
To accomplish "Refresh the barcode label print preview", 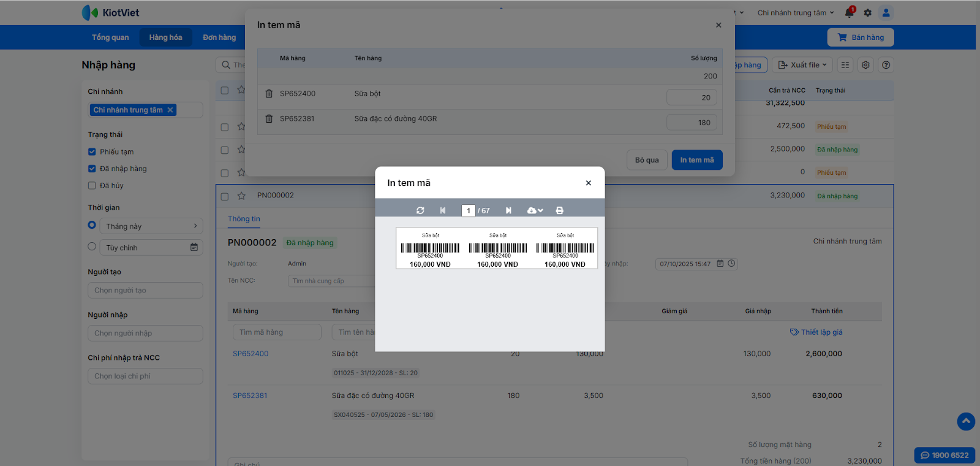I will 420,210.
